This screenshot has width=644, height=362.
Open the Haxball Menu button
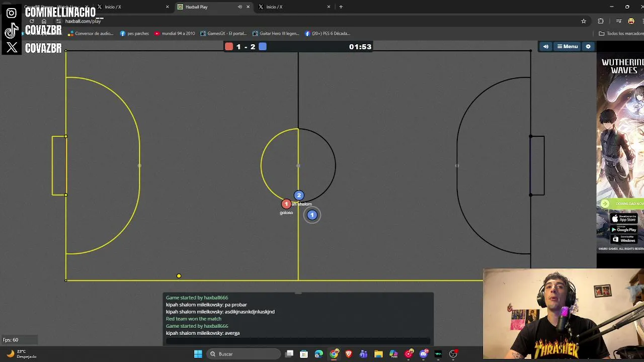567,47
